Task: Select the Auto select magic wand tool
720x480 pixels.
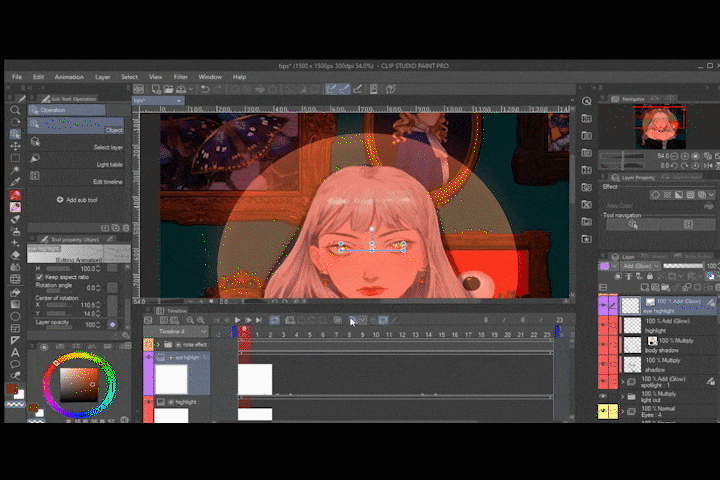Action: 15,170
